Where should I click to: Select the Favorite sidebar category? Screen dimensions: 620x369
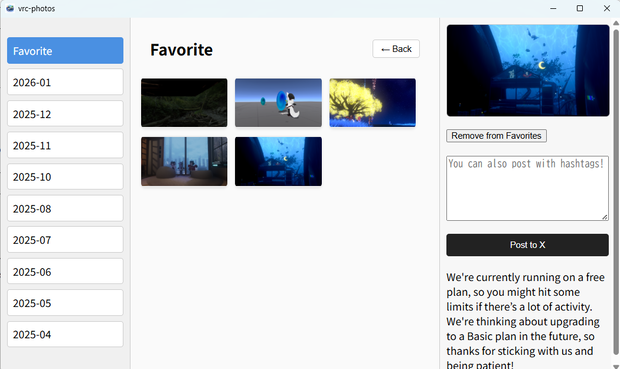[65, 51]
